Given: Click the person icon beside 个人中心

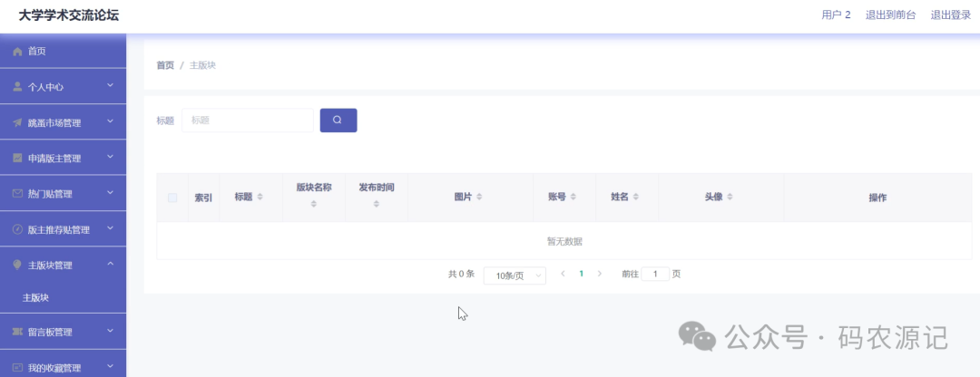Looking at the screenshot, I should point(17,87).
